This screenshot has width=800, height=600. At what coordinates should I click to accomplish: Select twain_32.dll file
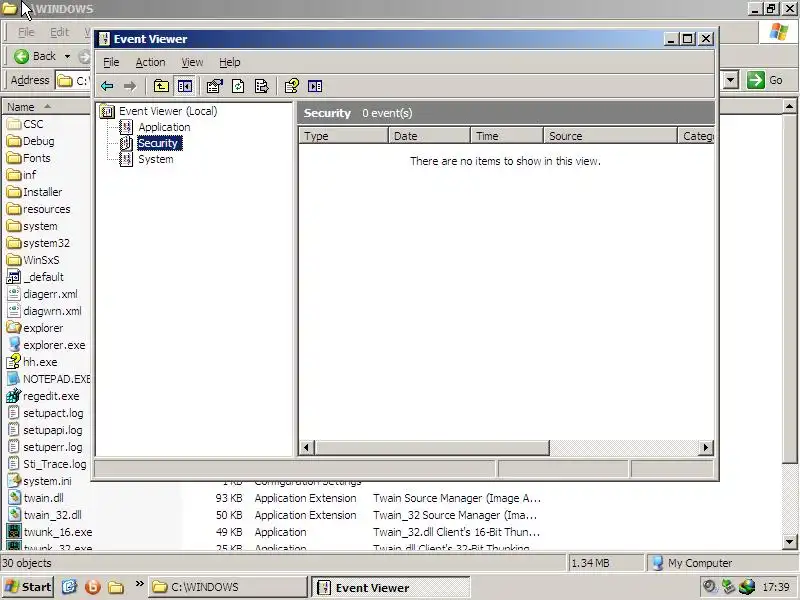coord(52,515)
